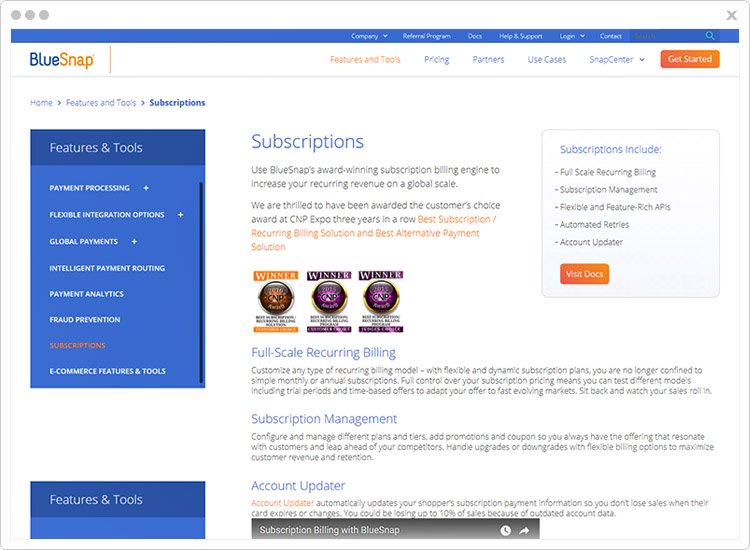Open the Login dropdown in top bar
The image size is (750, 550).
pos(572,36)
